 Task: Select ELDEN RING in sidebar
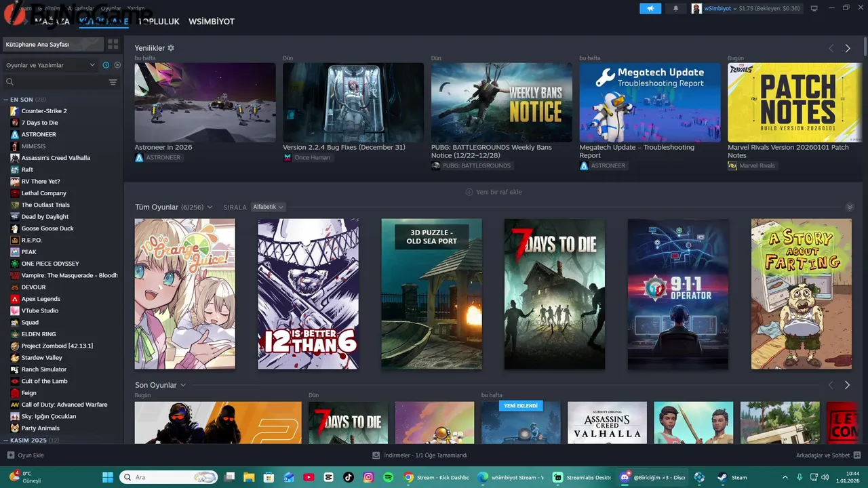39,334
